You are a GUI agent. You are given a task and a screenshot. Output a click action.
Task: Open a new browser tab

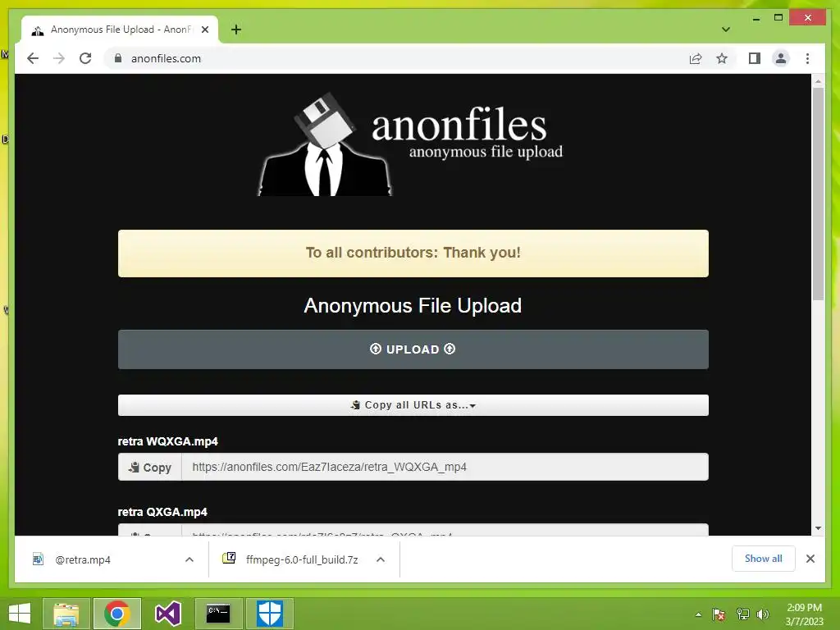pos(236,30)
